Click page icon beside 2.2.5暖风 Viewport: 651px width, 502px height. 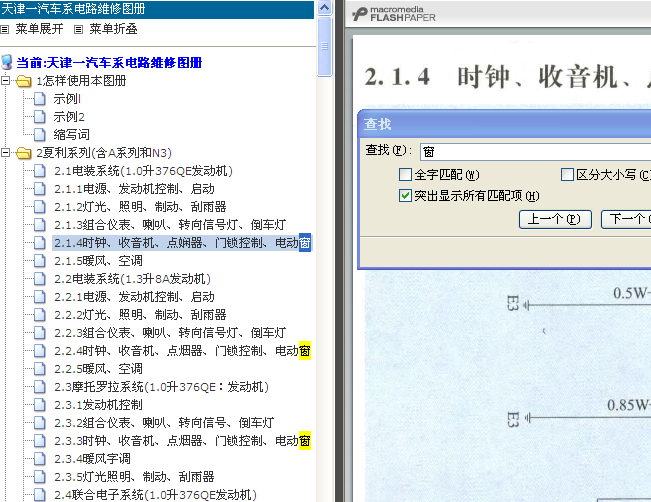40,369
